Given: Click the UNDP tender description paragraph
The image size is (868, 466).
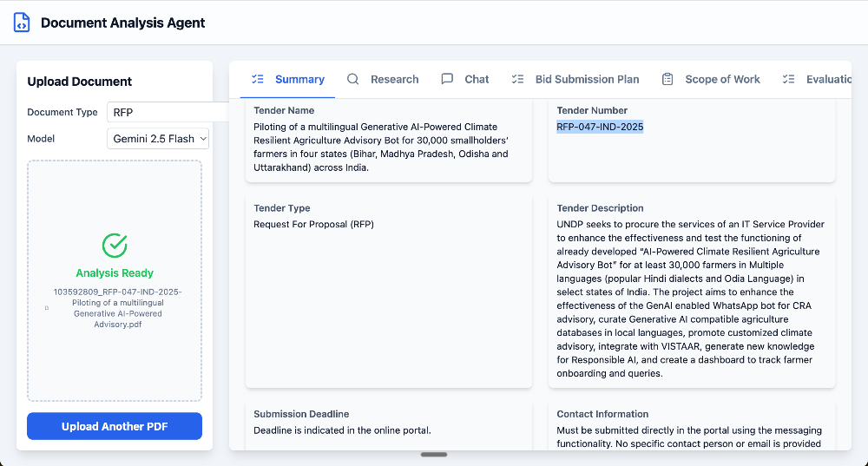Looking at the screenshot, I should point(690,299).
